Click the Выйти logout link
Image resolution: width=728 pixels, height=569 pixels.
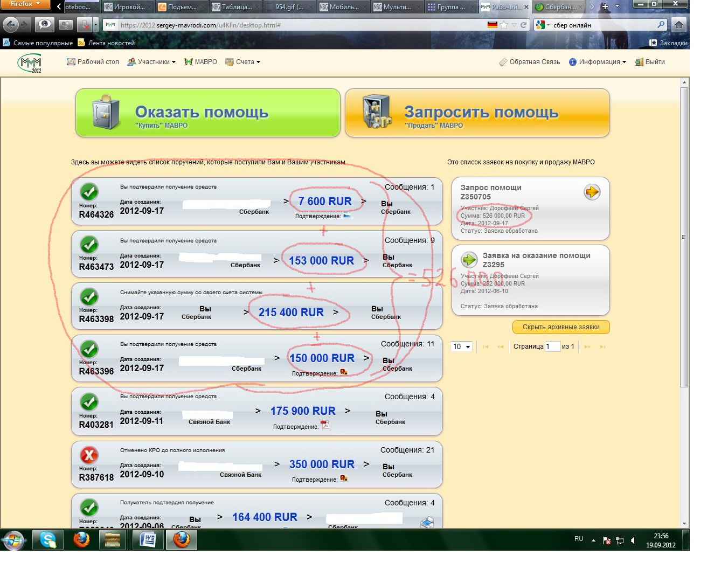tap(650, 62)
